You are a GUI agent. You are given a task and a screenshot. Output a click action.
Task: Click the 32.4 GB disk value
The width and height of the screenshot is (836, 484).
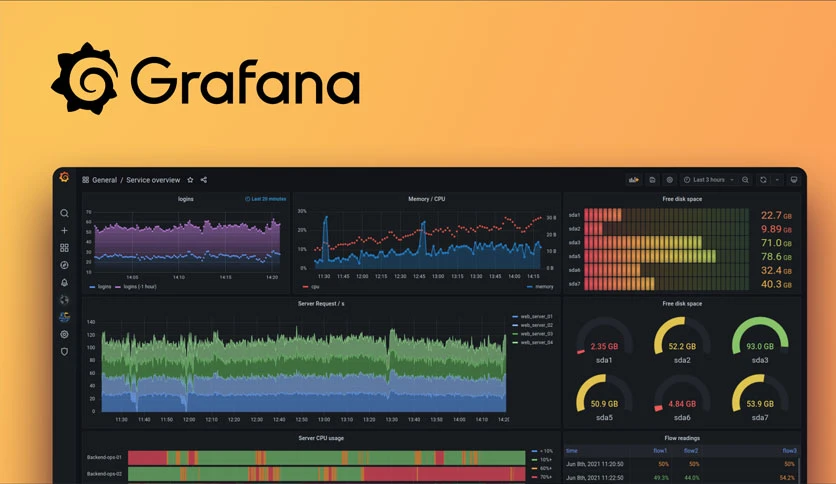click(x=776, y=271)
